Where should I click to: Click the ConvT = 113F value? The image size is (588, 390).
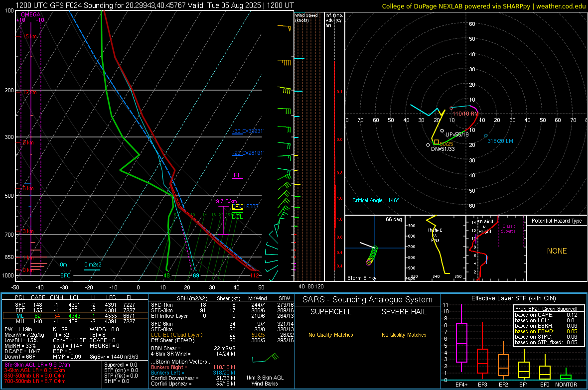pyautogui.click(x=69, y=340)
